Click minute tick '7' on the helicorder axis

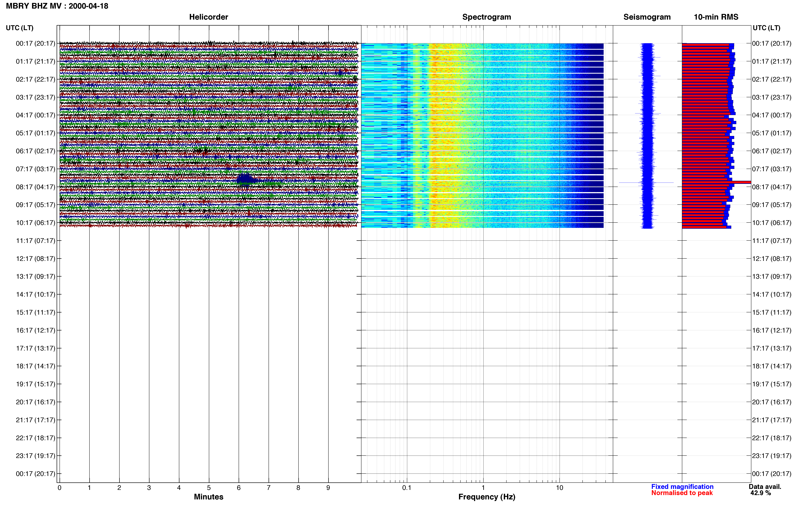pos(269,488)
